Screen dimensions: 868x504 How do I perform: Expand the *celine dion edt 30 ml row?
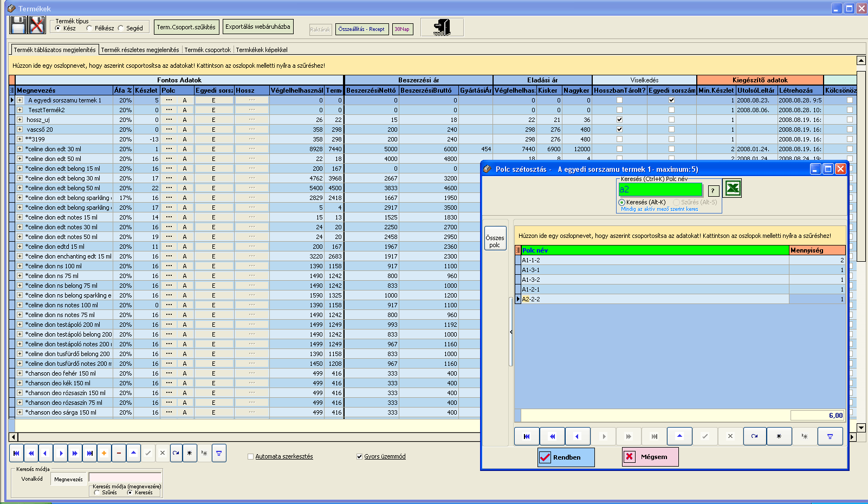[x=20, y=149]
